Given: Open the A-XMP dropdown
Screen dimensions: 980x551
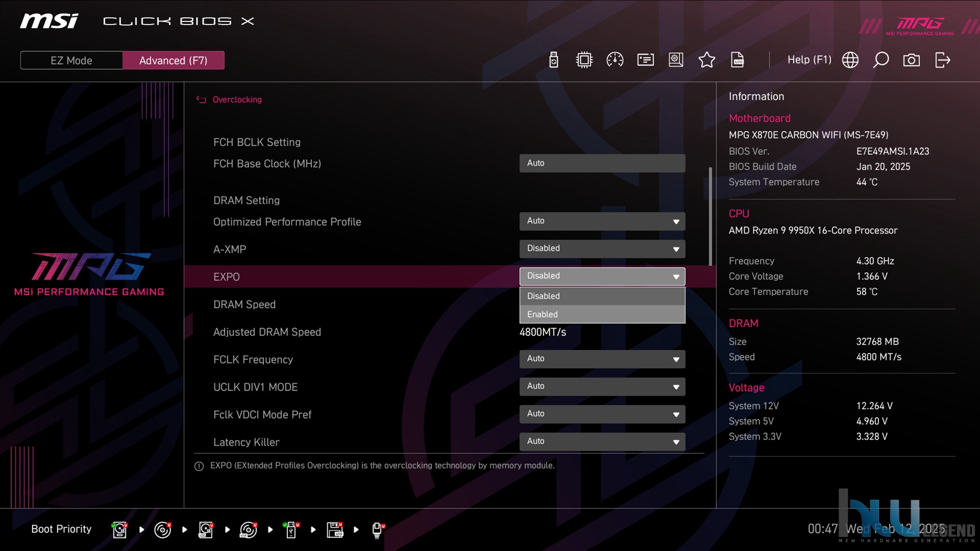Looking at the screenshot, I should (x=602, y=249).
